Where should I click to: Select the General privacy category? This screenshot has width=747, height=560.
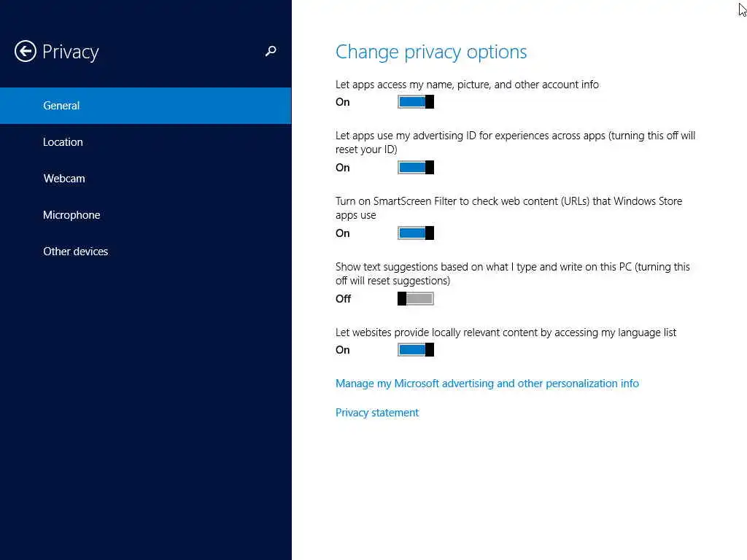click(146, 106)
